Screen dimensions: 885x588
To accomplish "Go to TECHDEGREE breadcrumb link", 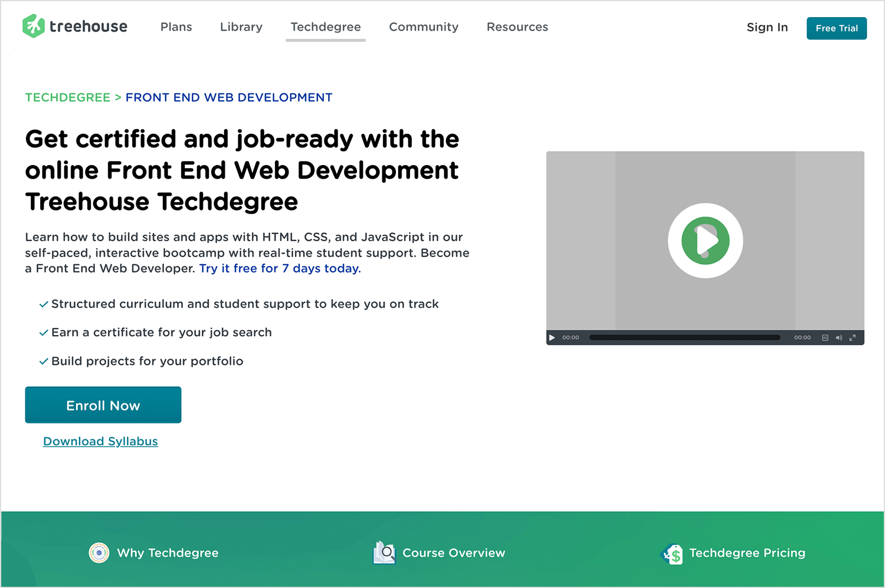I will tap(68, 97).
